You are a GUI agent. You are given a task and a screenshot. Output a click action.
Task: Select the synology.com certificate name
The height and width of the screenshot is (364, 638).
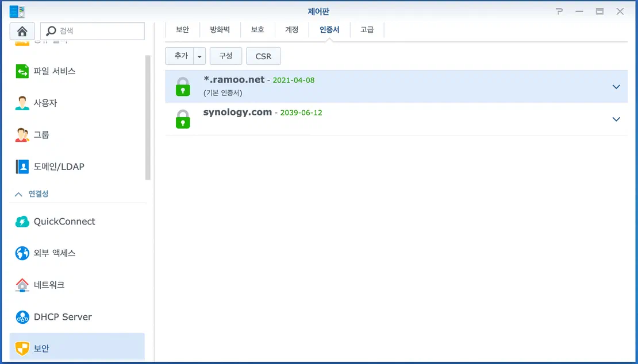237,112
